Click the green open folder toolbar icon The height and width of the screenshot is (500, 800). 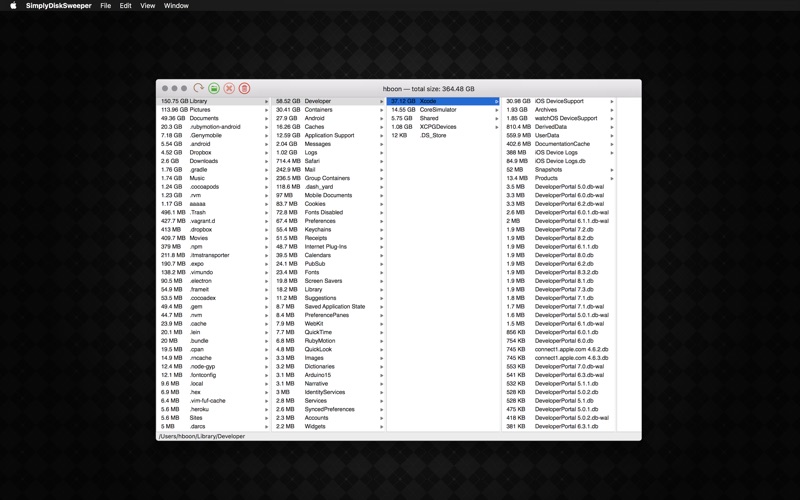pyautogui.click(x=214, y=88)
